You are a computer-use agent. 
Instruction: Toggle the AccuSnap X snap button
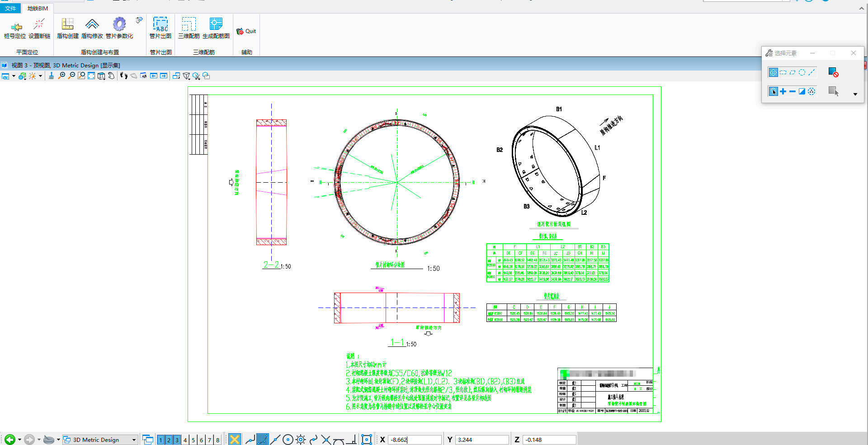(234, 440)
